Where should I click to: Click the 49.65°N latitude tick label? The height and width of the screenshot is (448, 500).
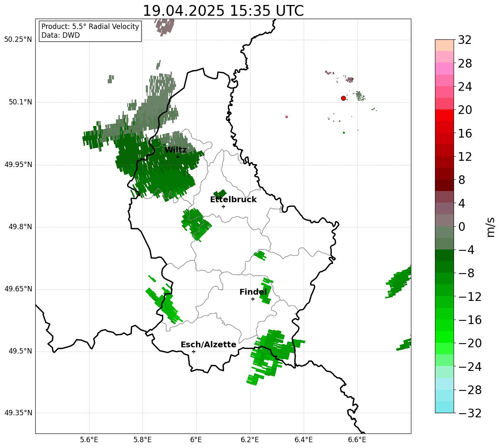[x=18, y=289]
